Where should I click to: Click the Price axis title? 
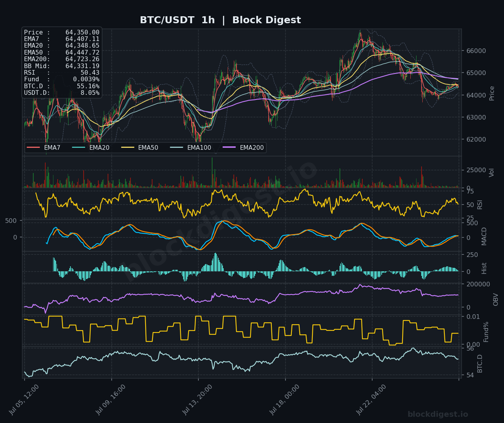492,93
